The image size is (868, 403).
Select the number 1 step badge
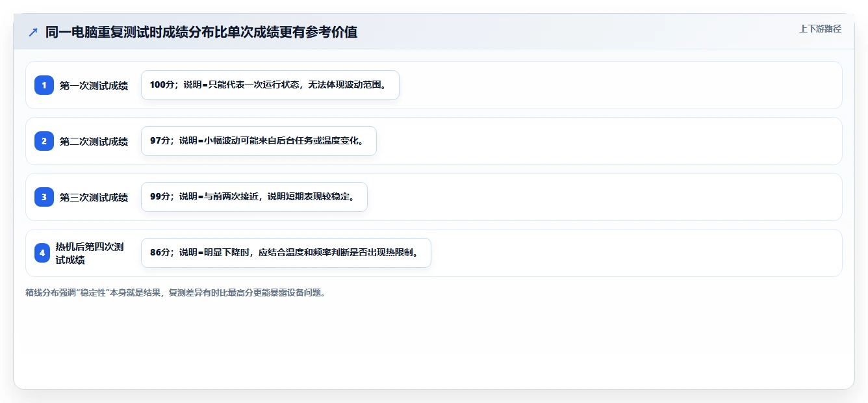point(44,85)
